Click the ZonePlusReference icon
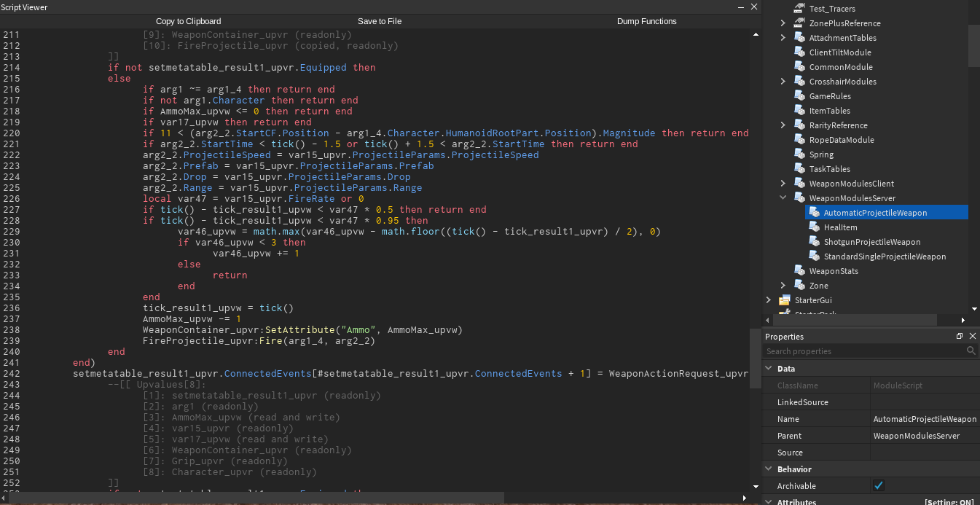The width and height of the screenshot is (980, 505). [x=799, y=23]
